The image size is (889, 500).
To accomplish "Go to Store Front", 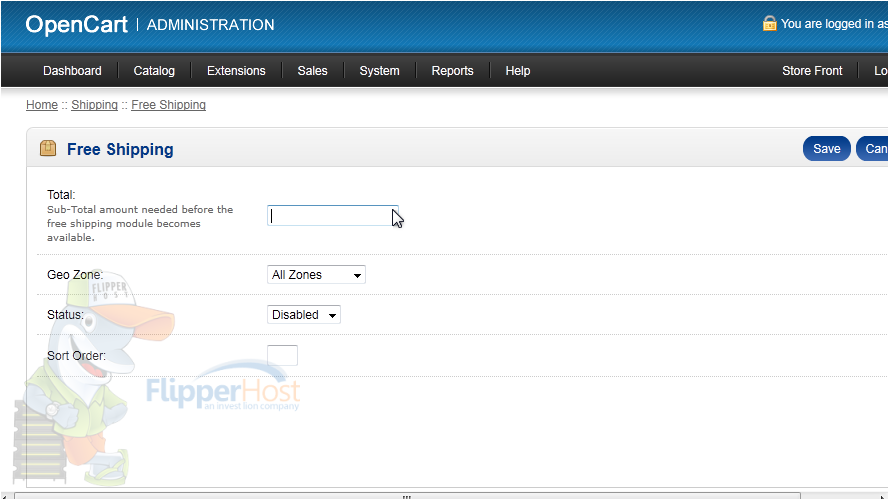I will coord(812,71).
